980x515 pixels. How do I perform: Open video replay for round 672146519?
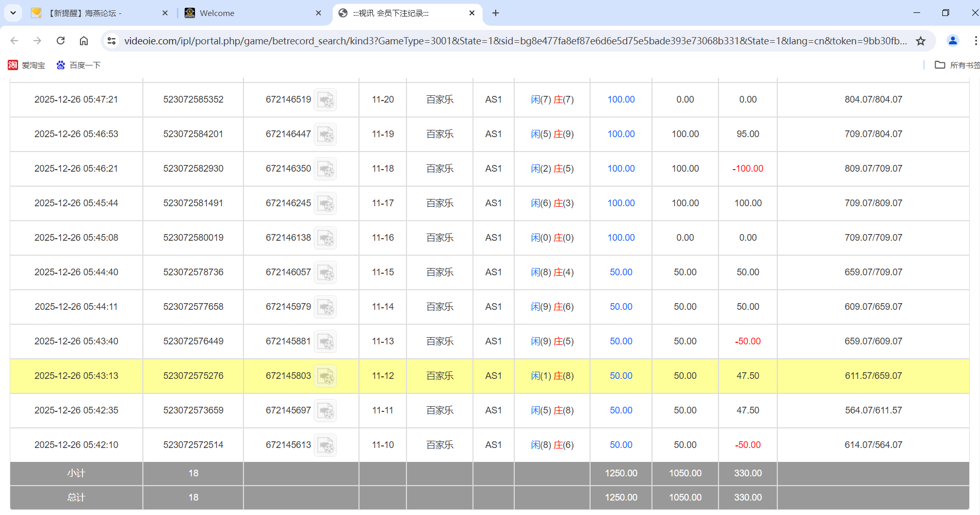325,99
